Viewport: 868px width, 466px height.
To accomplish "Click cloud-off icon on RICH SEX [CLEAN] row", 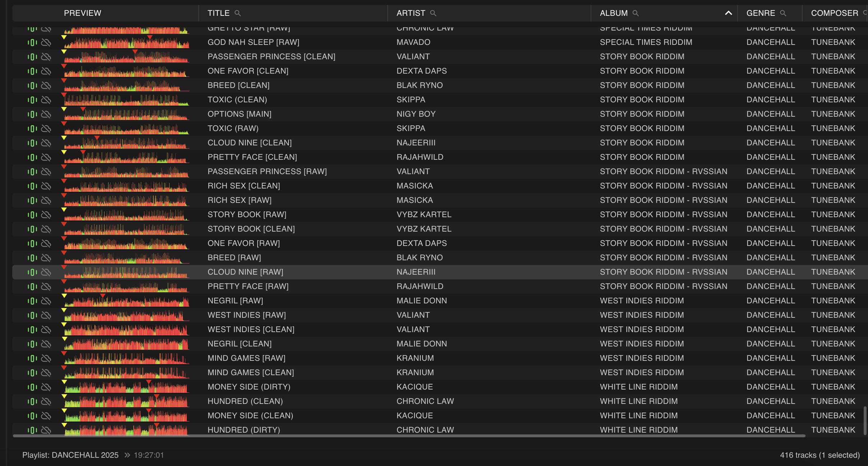I will click(x=46, y=186).
